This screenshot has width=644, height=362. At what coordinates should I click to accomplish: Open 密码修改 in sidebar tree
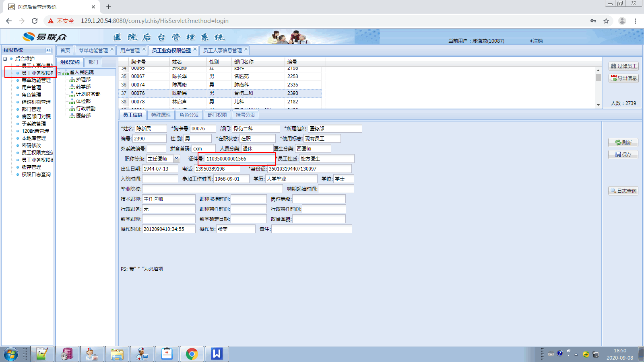tap(31, 146)
